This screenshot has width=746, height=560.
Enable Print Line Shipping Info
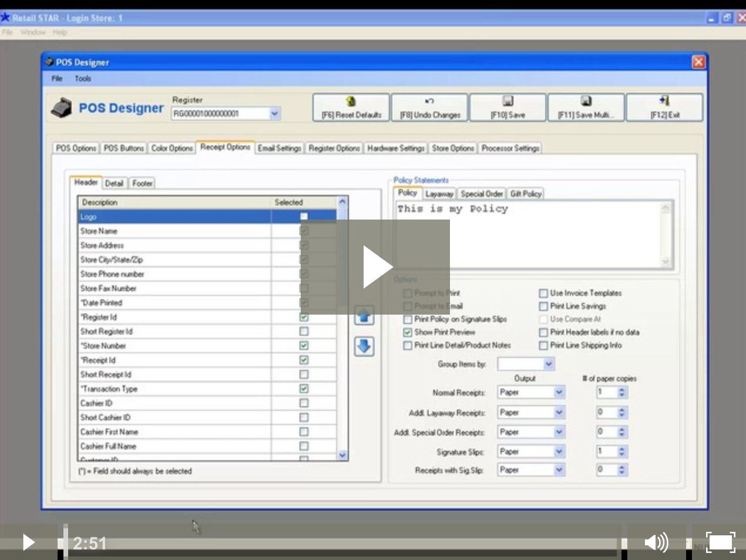point(543,345)
